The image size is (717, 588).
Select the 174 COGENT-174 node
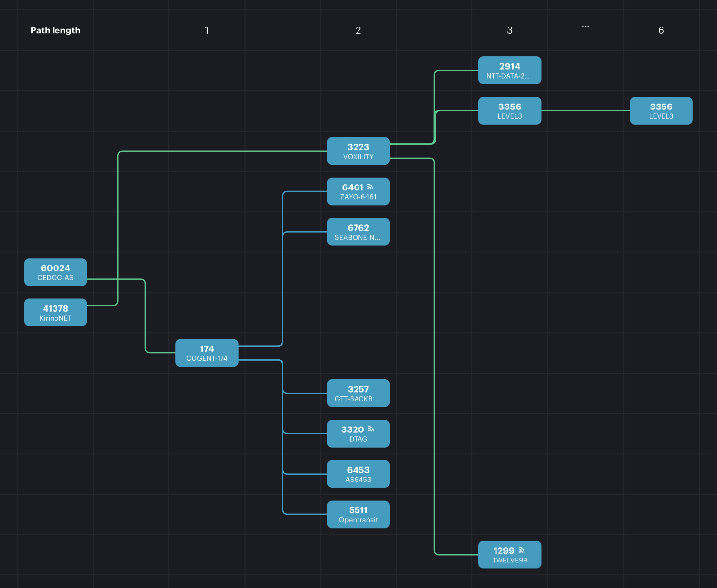click(x=207, y=353)
